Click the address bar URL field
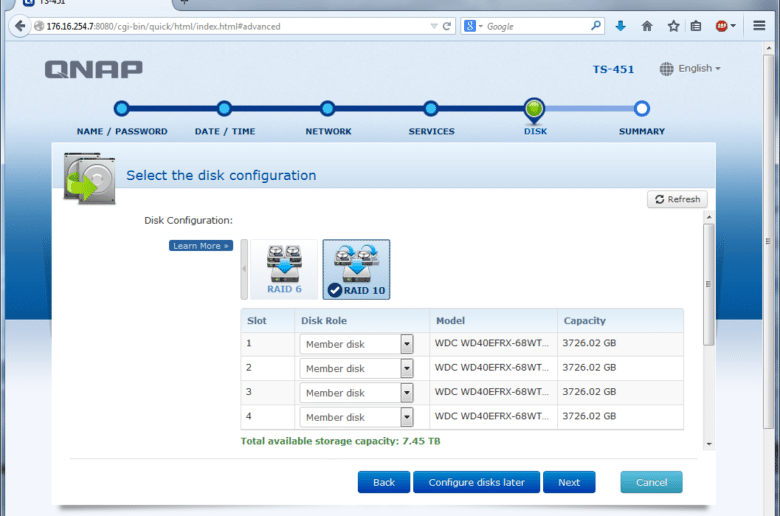 [234, 26]
